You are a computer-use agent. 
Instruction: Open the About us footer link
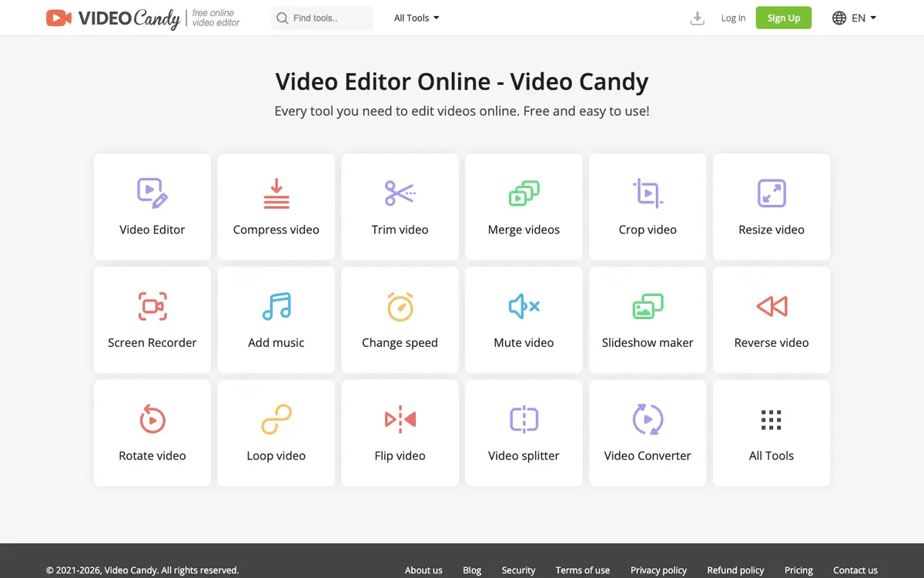(x=423, y=570)
